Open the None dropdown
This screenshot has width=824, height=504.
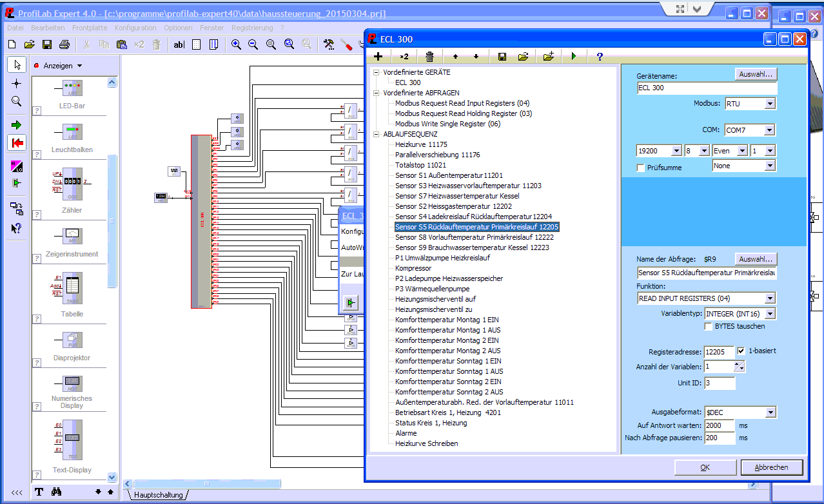(770, 166)
